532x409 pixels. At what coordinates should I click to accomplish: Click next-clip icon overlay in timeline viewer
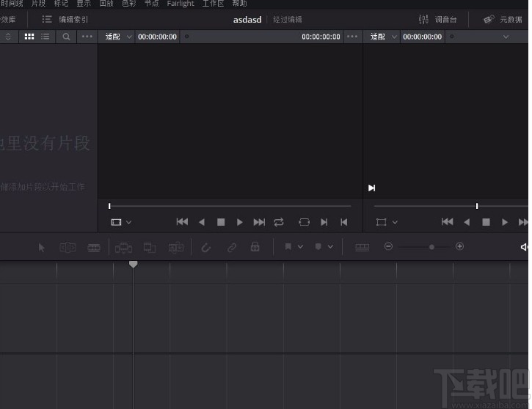point(372,188)
